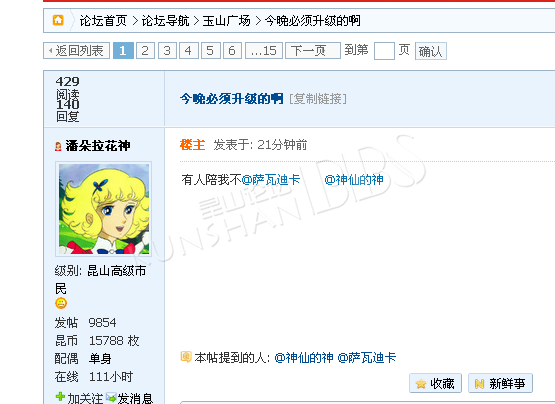Focus the page number input field
This screenshot has width=555, height=404.
(x=384, y=51)
